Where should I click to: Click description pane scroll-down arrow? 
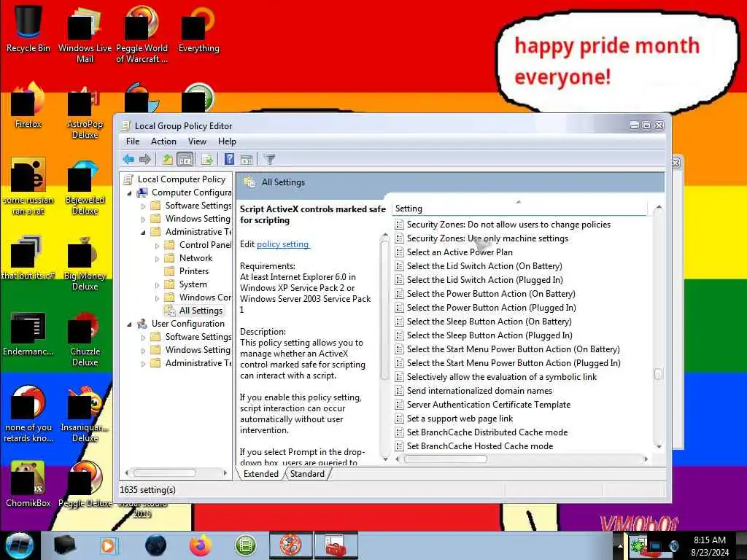(385, 459)
